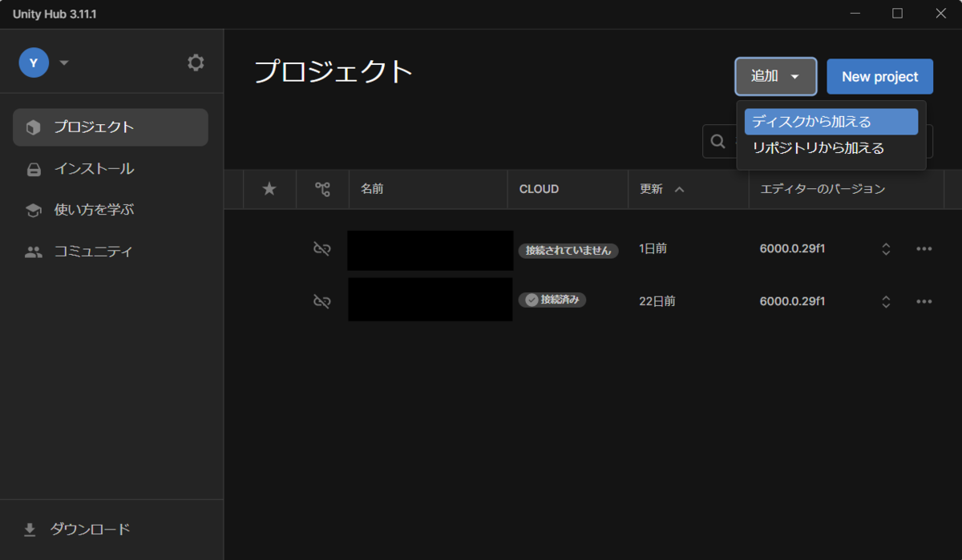Click the New project button

click(x=879, y=76)
